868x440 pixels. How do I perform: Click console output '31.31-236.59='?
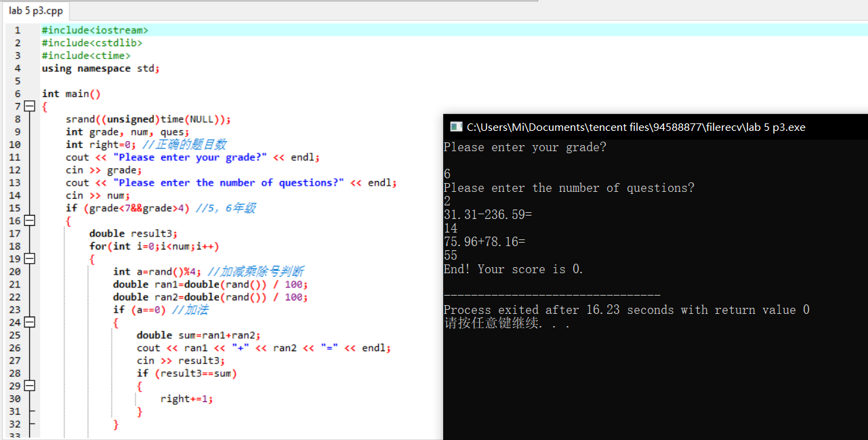tap(488, 215)
